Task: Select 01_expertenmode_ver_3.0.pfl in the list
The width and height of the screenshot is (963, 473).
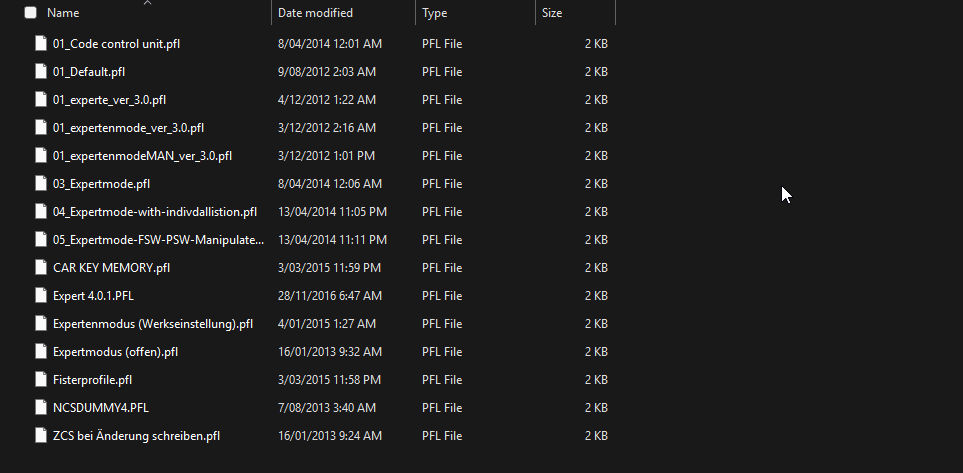Action: point(128,128)
